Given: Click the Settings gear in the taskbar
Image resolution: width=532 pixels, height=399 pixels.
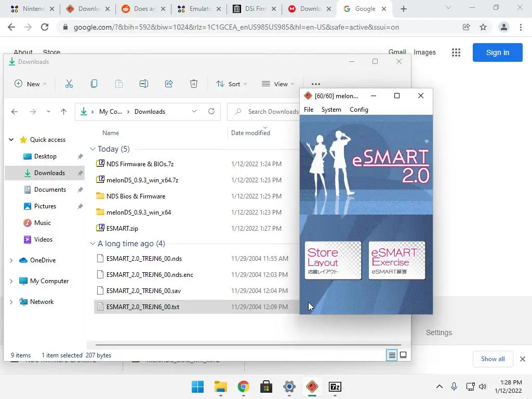Looking at the screenshot, I should point(289,387).
